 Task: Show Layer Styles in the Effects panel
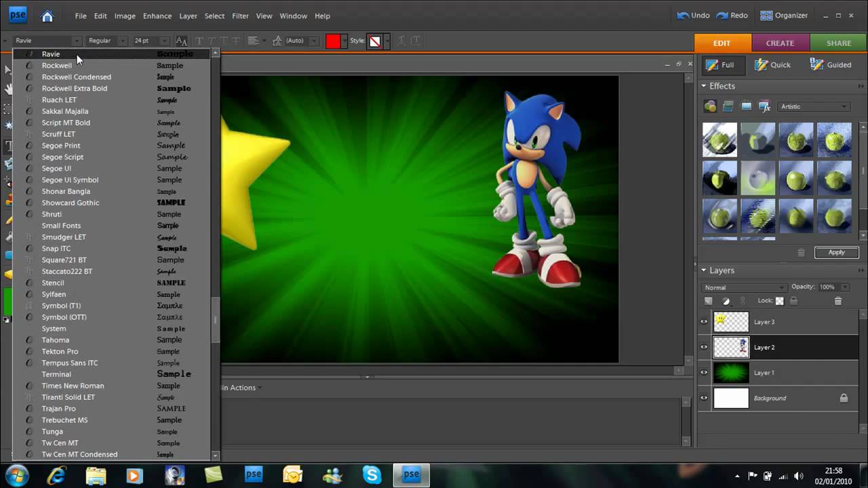pos(728,106)
